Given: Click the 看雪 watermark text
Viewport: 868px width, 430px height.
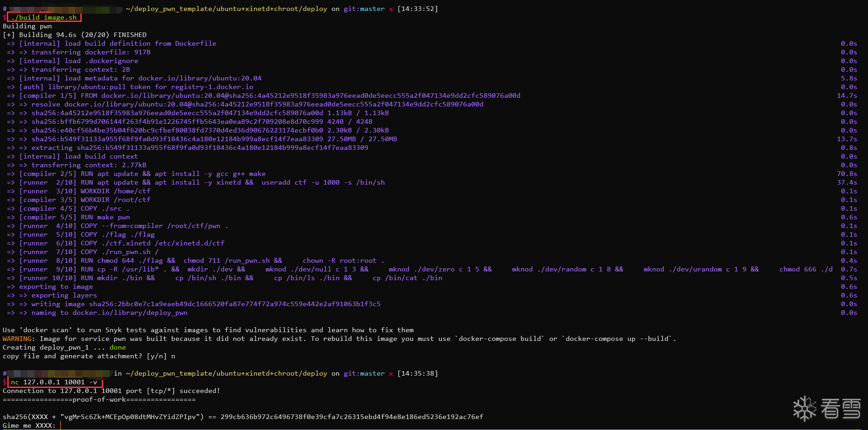Looking at the screenshot, I should point(841,408).
